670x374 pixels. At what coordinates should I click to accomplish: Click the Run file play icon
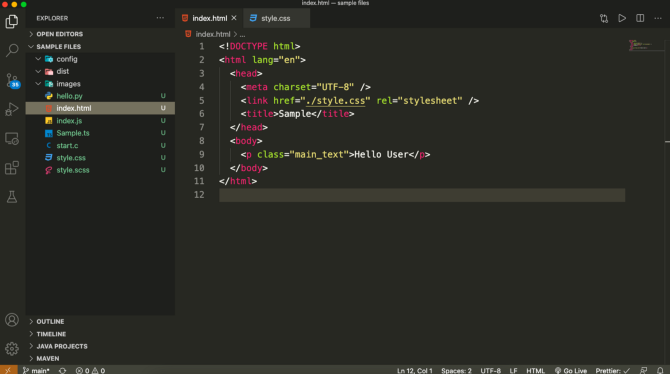pos(622,18)
